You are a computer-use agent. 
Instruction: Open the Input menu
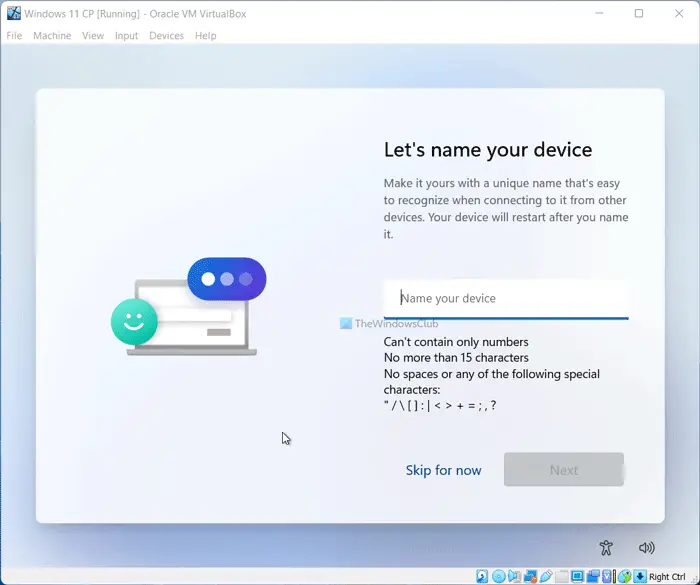126,36
